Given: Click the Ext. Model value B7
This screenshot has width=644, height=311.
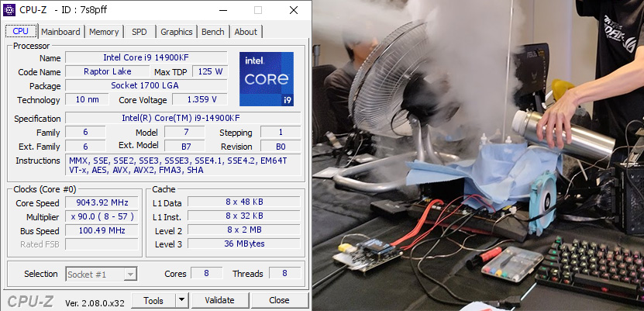Looking at the screenshot, I should [184, 147].
